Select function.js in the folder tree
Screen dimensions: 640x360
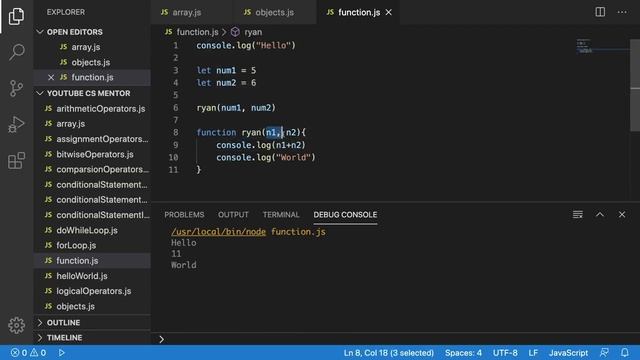click(x=92, y=260)
